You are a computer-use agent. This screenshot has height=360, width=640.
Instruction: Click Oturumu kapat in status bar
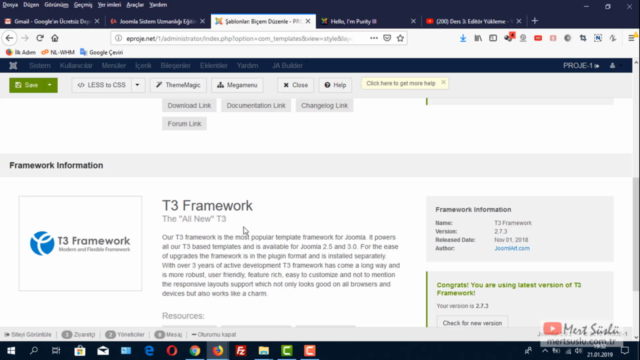[213, 334]
